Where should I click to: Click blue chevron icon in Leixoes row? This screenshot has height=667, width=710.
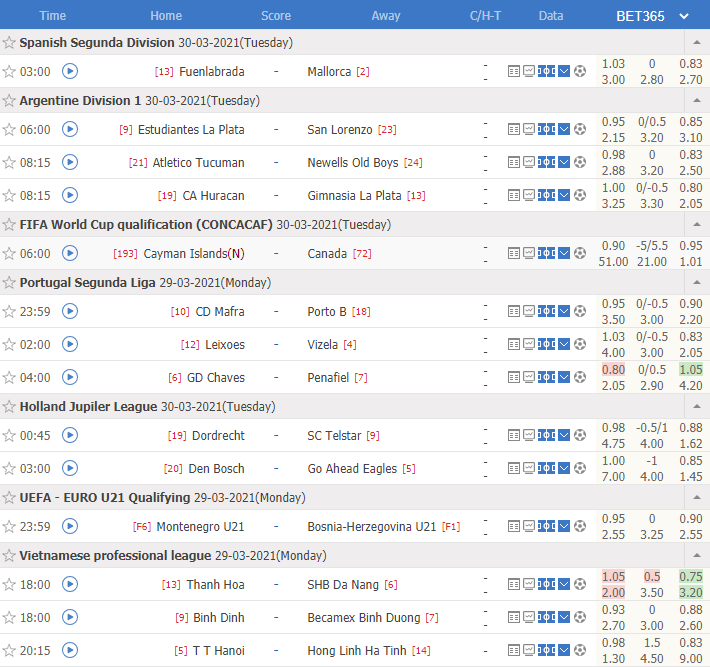pyautogui.click(x=564, y=344)
